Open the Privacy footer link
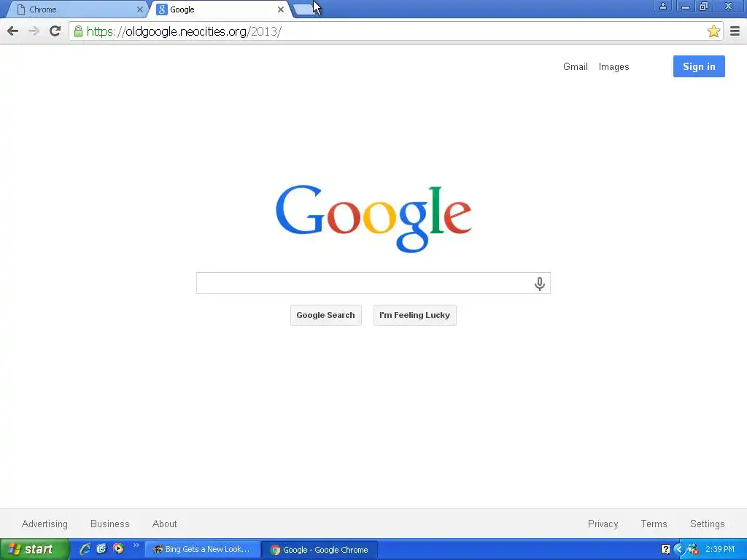Viewport: 747px width, 560px height. point(603,524)
